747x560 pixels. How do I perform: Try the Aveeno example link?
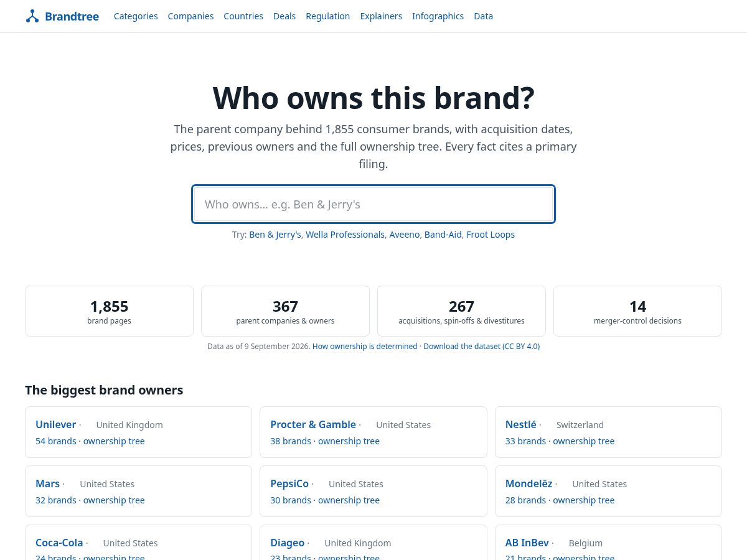[x=405, y=235]
